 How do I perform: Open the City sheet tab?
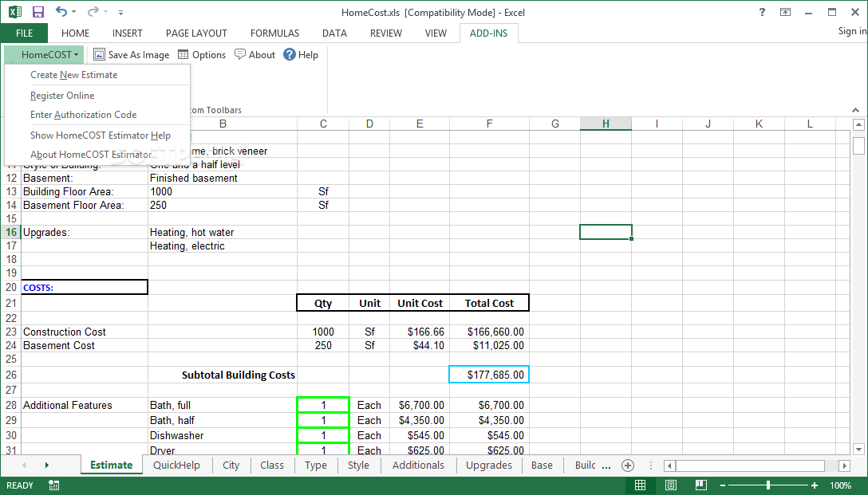pyautogui.click(x=231, y=466)
